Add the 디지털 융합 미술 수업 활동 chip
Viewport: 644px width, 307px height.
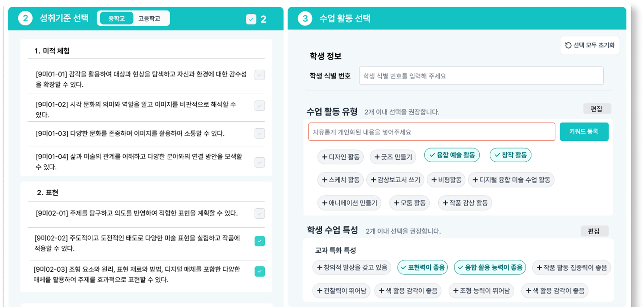point(513,180)
